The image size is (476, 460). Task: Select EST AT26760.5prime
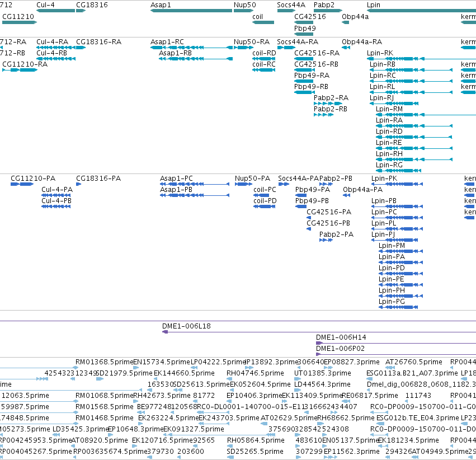pyautogui.click(x=414, y=362)
